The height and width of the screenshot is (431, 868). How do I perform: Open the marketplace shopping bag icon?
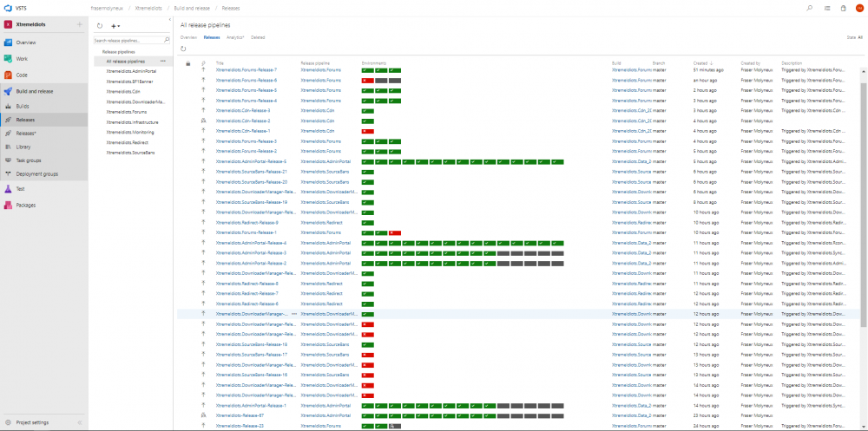[x=843, y=8]
